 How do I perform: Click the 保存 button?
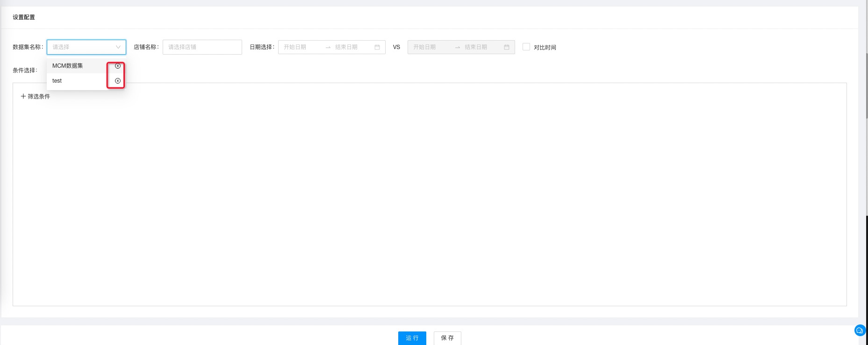pyautogui.click(x=447, y=338)
